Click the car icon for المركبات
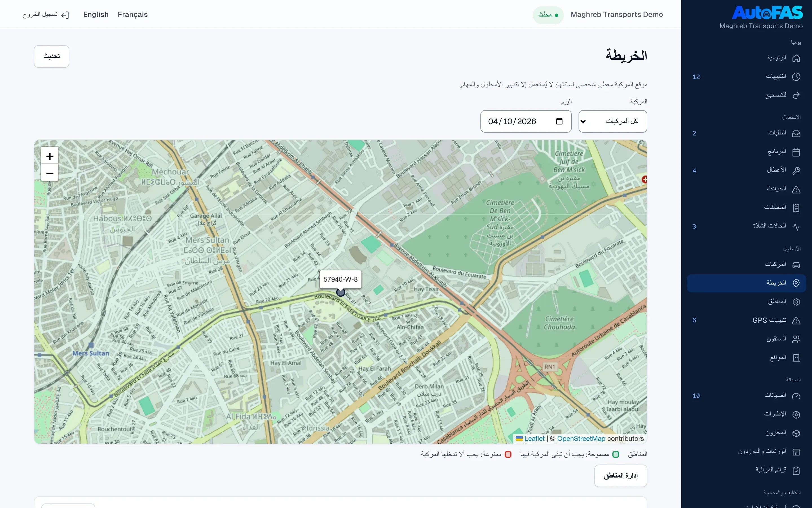Screen dimensions: 812x508 [796, 265]
